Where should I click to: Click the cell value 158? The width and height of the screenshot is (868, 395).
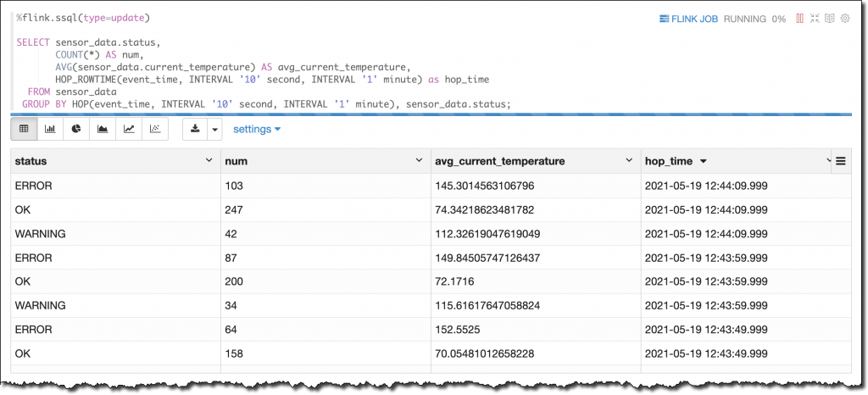(234, 353)
